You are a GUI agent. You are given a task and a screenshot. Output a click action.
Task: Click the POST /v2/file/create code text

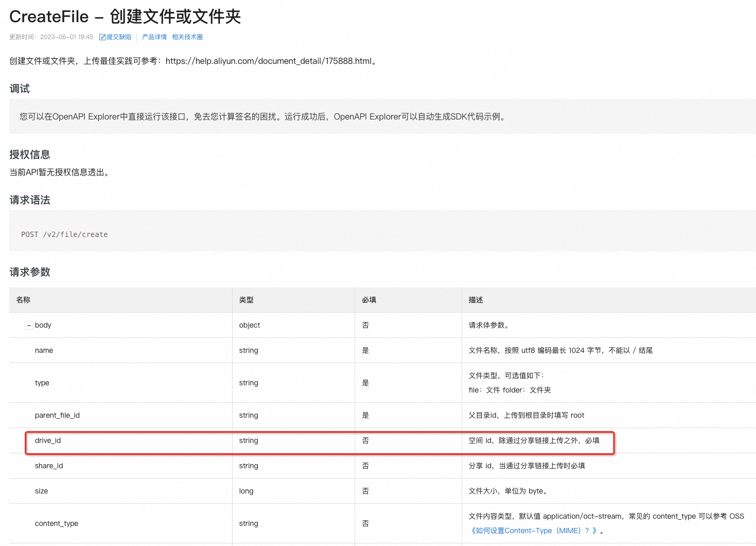coord(64,234)
